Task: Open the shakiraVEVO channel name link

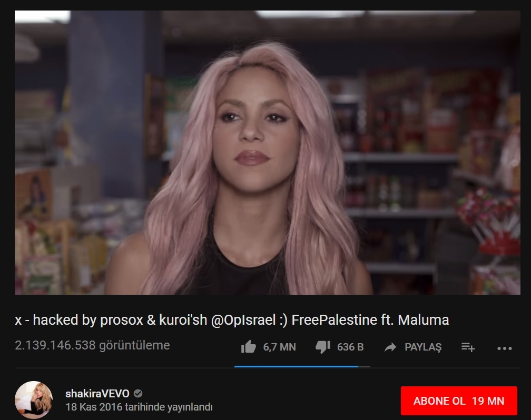Action: click(x=97, y=394)
